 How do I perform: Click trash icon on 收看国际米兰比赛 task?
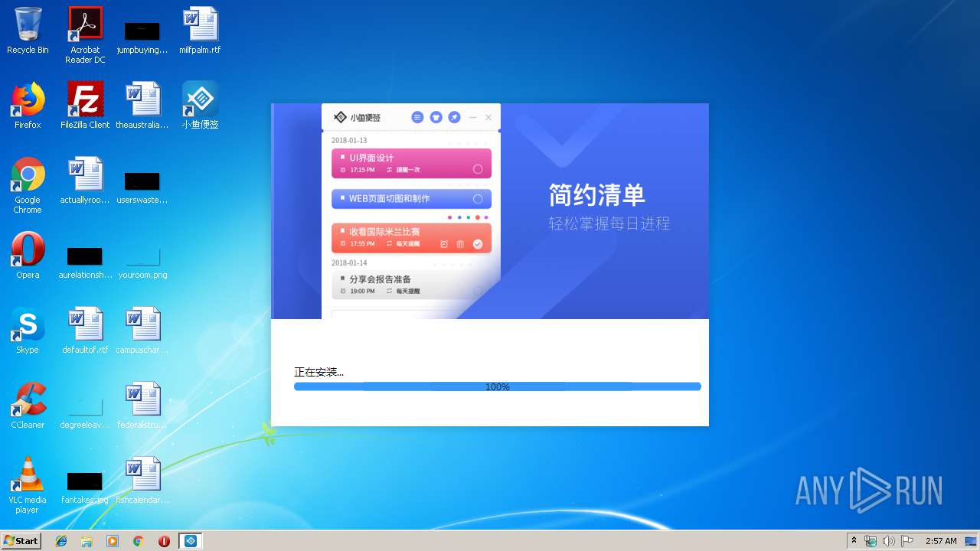[460, 244]
